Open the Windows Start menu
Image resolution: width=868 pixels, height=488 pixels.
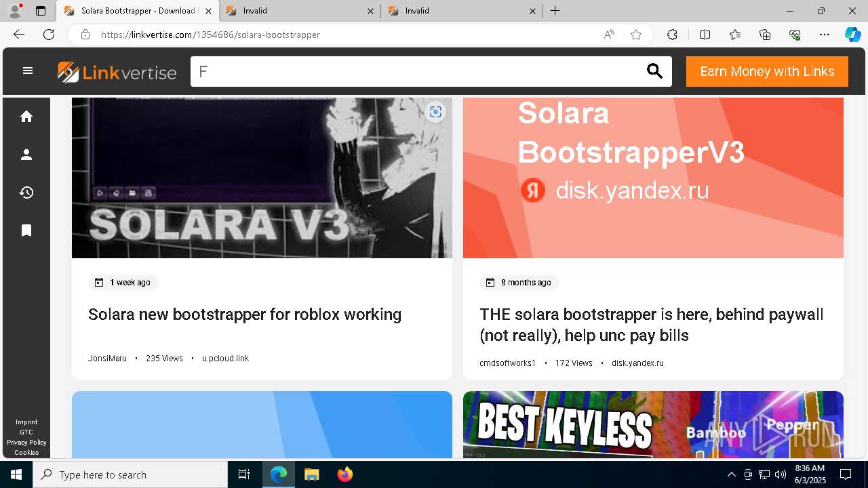coord(16,474)
